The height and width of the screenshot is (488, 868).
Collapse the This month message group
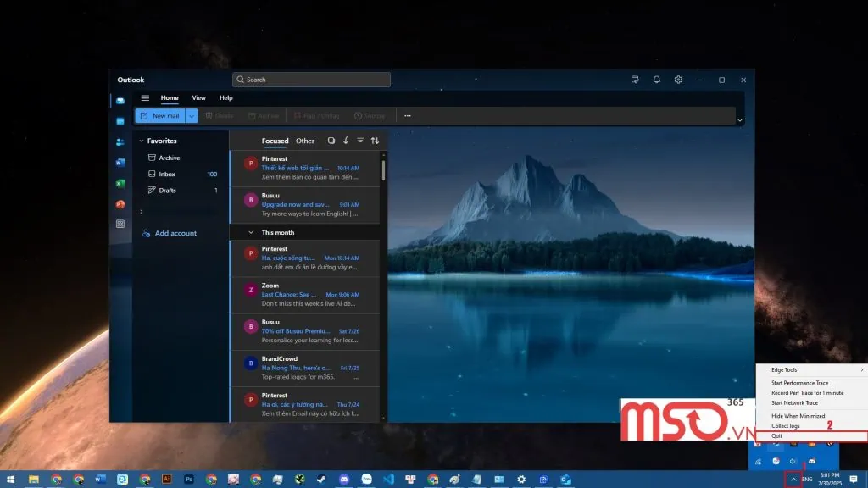(251, 232)
